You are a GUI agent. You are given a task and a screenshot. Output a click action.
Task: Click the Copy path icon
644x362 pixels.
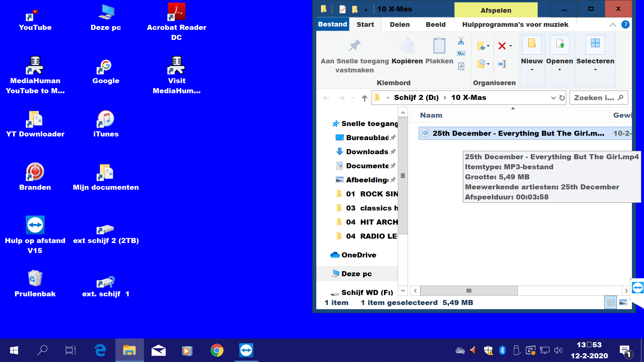pos(461,53)
